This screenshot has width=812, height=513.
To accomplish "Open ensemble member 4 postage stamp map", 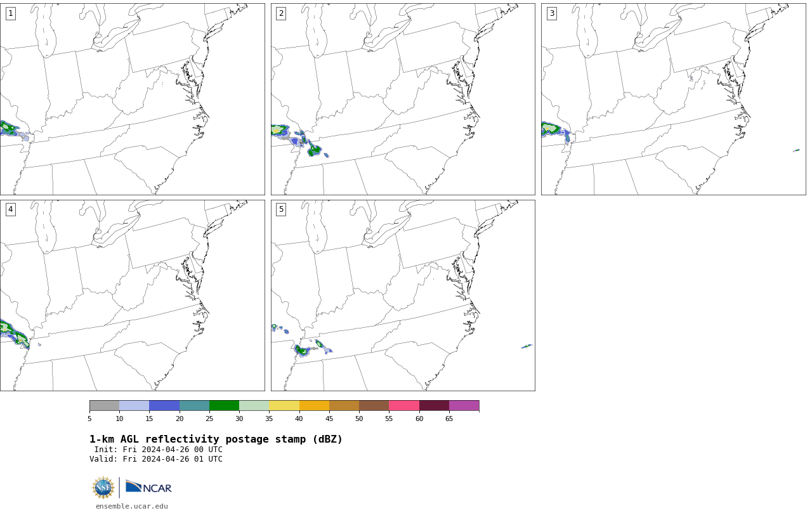I will tap(132, 295).
